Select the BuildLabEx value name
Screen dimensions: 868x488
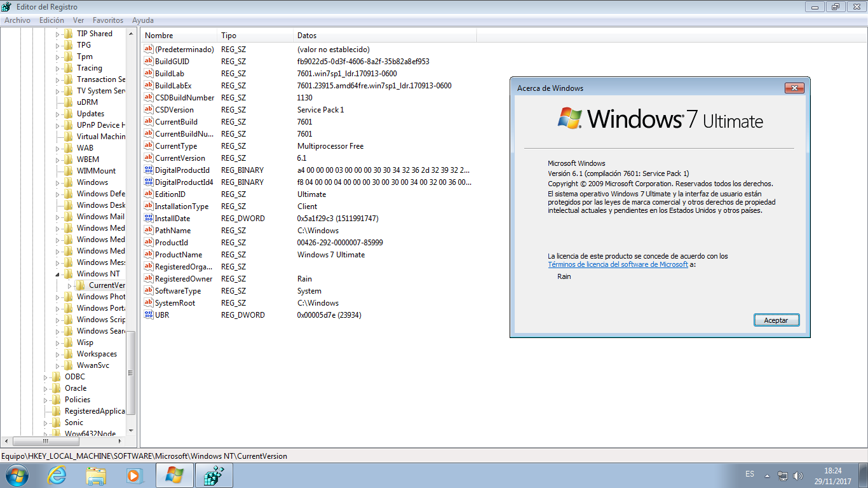coord(173,86)
